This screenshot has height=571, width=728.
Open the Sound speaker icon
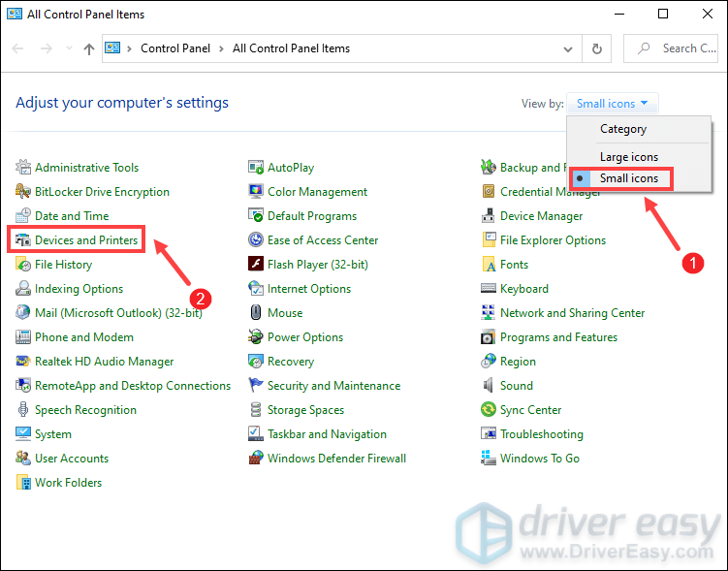[x=489, y=386]
